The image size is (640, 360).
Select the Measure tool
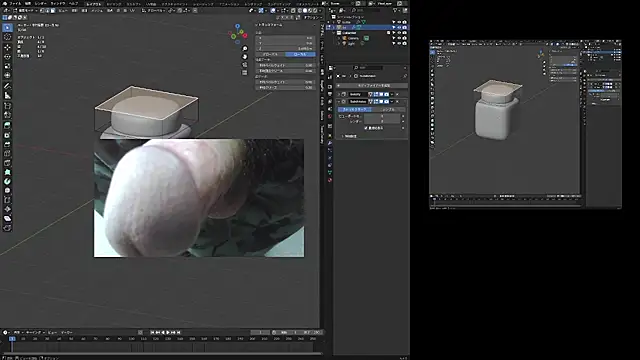click(7, 95)
